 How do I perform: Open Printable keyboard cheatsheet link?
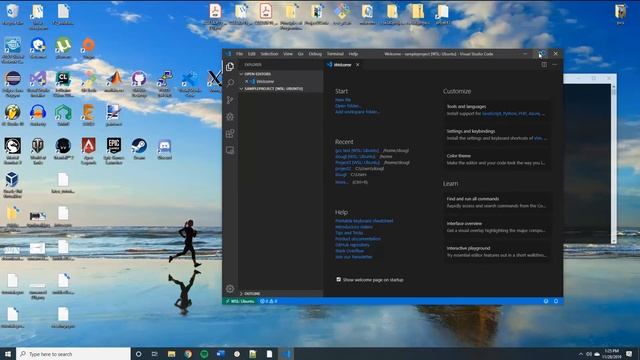click(x=364, y=221)
